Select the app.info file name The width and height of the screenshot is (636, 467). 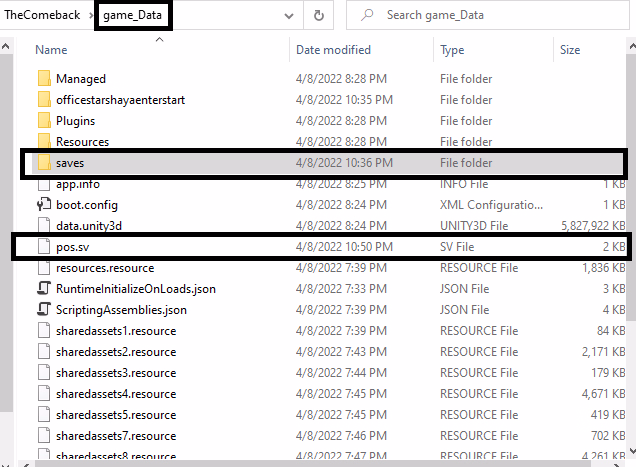[x=78, y=184]
